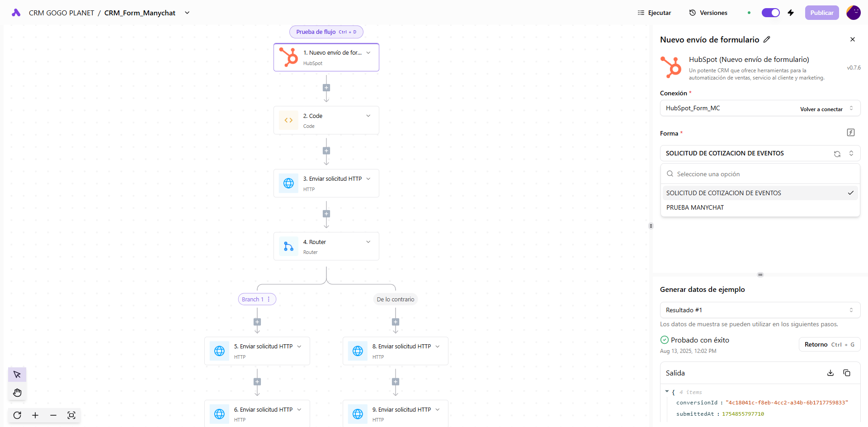Image resolution: width=868 pixels, height=427 pixels.
Task: Click the Publicar button
Action: pyautogui.click(x=821, y=13)
